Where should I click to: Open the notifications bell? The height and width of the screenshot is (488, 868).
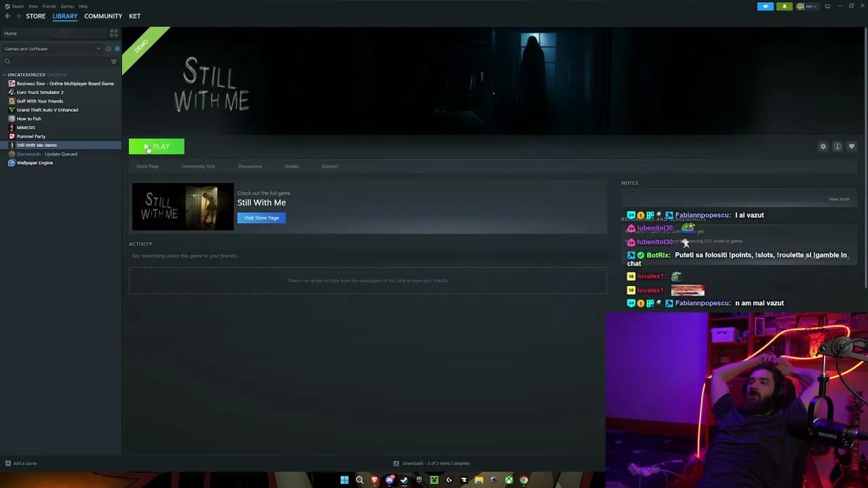pos(785,6)
